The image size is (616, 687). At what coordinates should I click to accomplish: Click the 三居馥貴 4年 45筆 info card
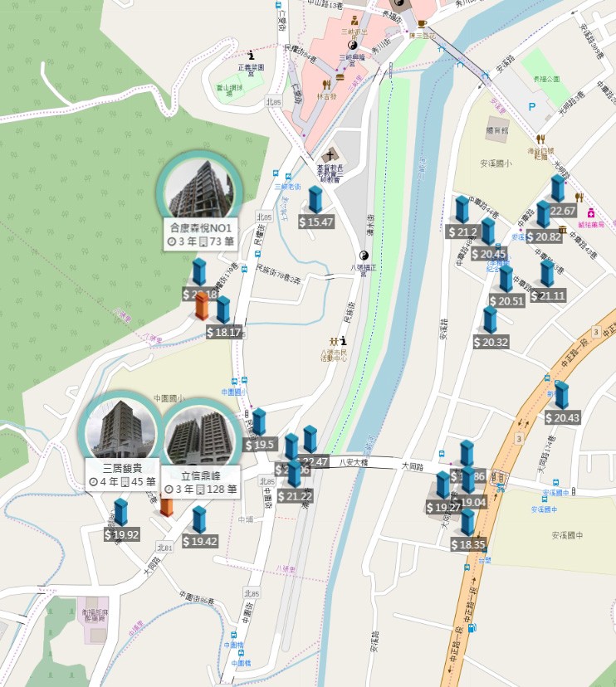pyautogui.click(x=122, y=475)
